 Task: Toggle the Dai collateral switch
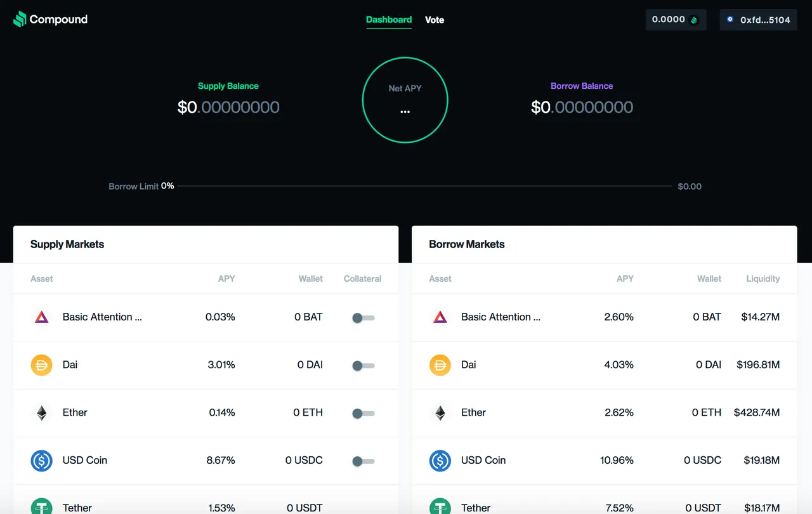pos(363,366)
